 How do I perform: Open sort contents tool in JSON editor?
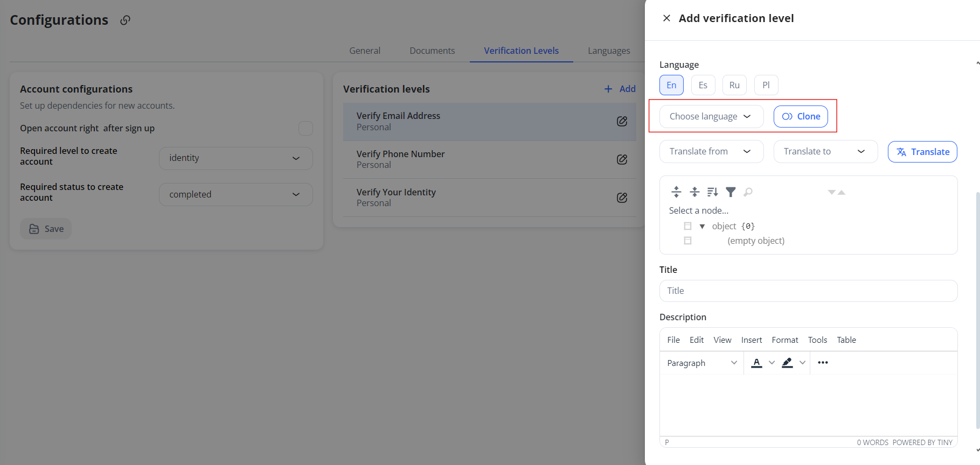712,192
